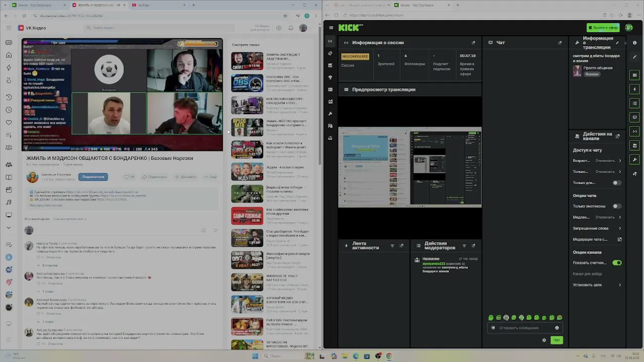The height and width of the screenshot is (362, 644).
Task: Click the Поделиться share button
Action: pyautogui.click(x=154, y=177)
